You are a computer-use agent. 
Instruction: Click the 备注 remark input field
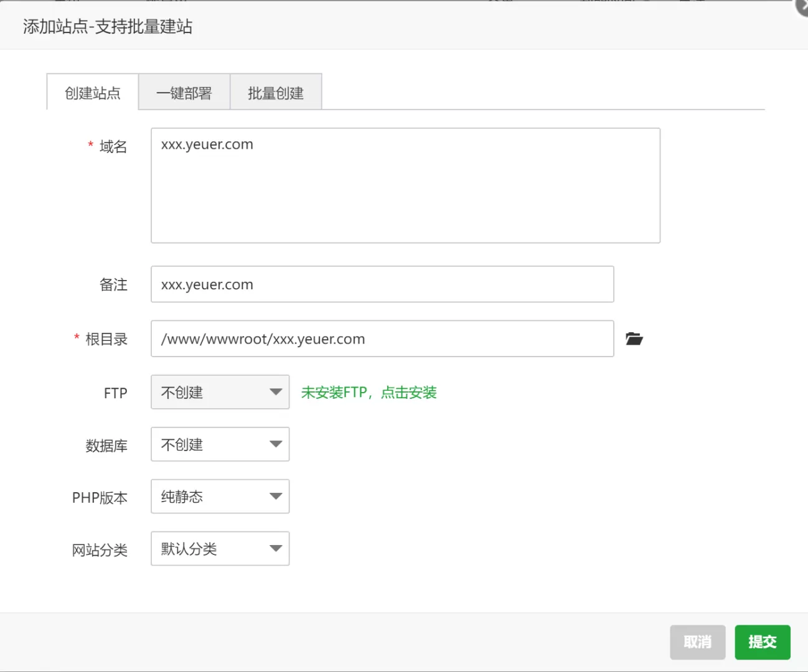click(x=382, y=284)
